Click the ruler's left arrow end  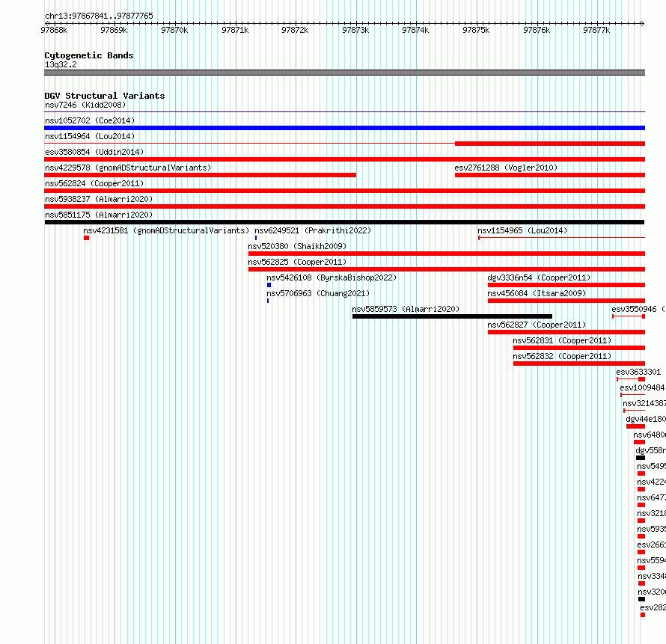46,23
